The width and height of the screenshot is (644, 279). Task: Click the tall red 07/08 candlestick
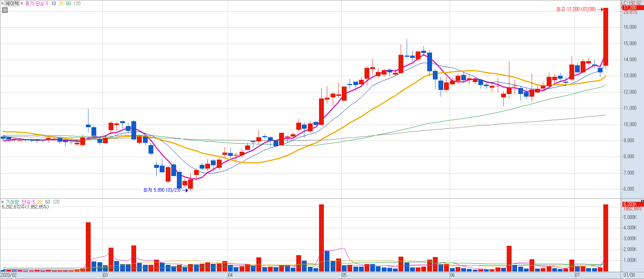click(606, 37)
